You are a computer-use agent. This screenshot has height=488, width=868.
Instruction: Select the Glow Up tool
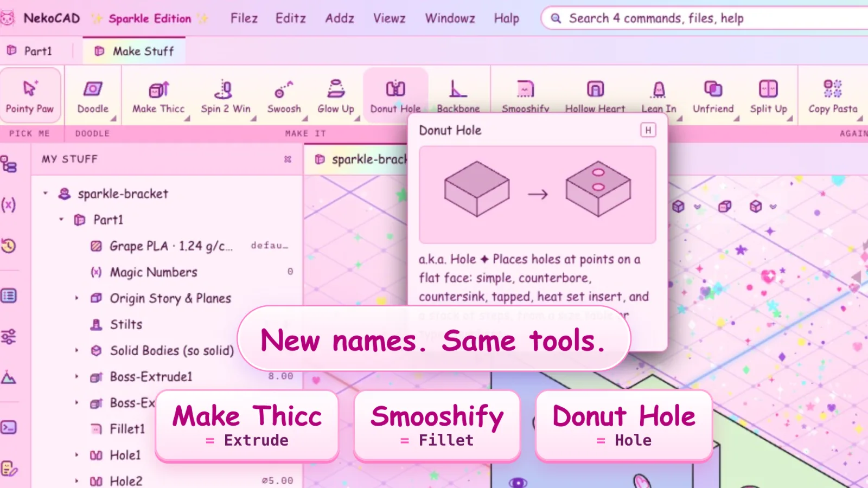click(336, 97)
